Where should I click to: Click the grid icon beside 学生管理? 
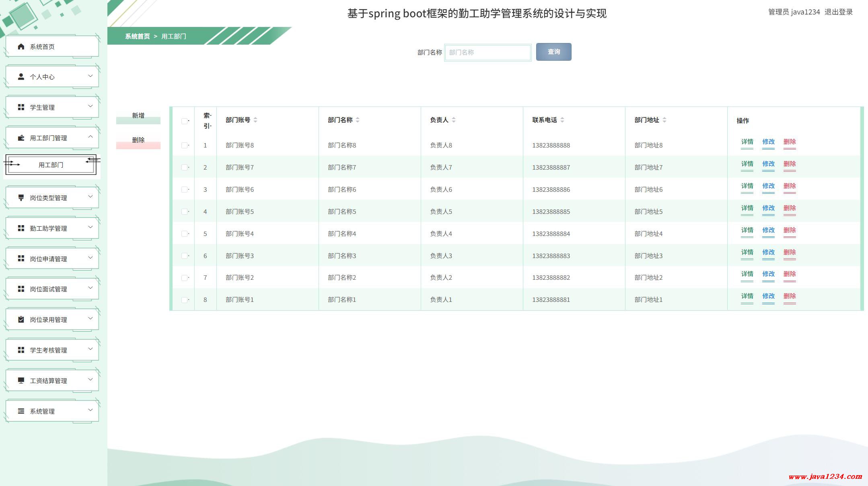tap(21, 107)
